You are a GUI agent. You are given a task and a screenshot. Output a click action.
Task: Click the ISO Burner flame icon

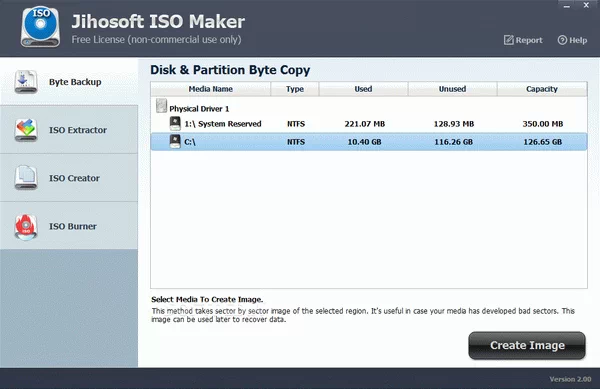[26, 226]
